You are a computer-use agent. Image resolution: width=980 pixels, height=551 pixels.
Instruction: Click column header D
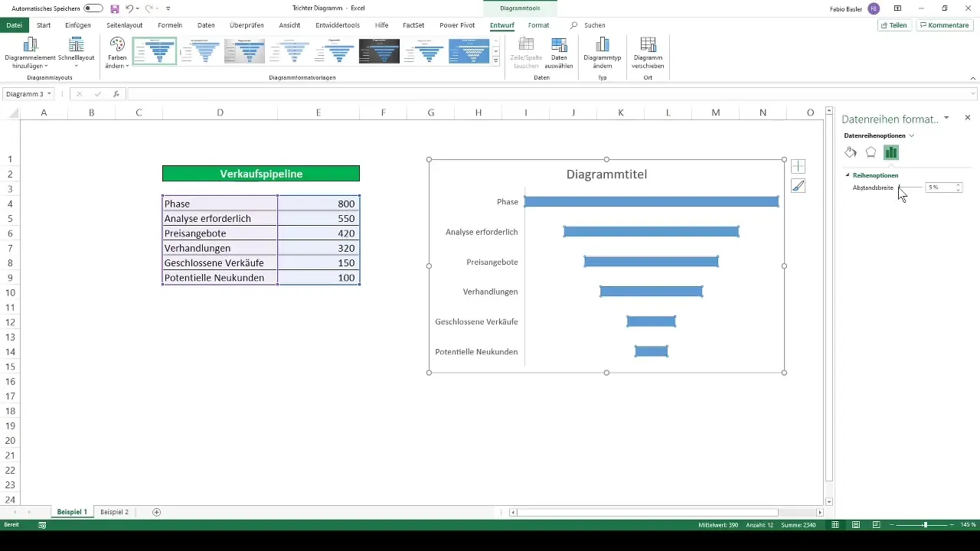[x=220, y=112]
